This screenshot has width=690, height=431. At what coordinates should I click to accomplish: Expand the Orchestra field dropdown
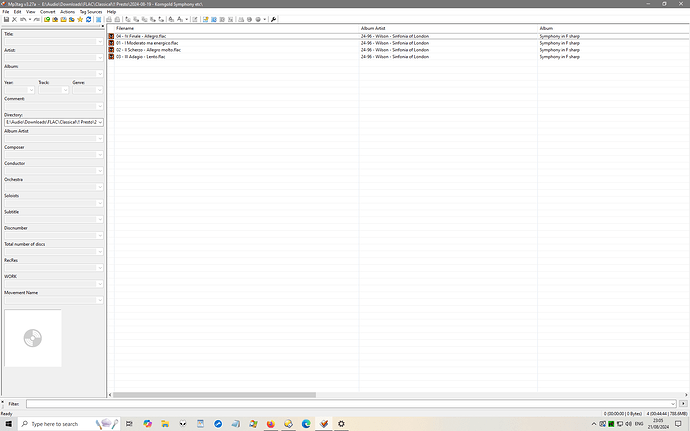click(x=100, y=187)
